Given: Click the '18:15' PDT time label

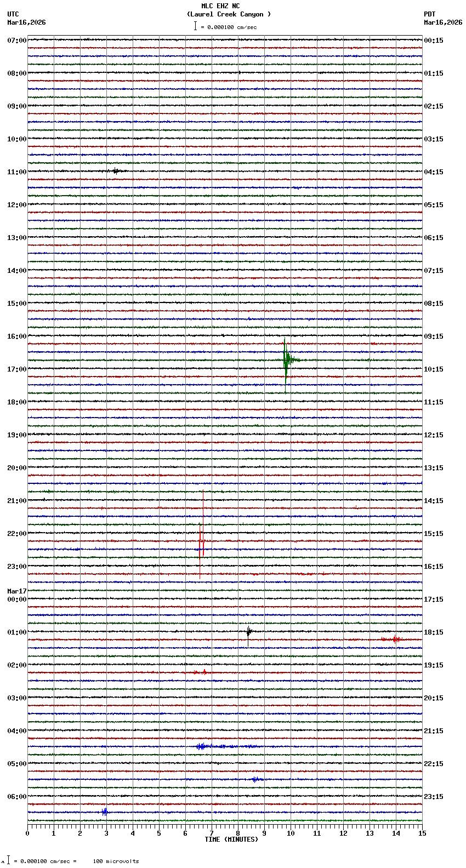Looking at the screenshot, I should pyautogui.click(x=434, y=632).
